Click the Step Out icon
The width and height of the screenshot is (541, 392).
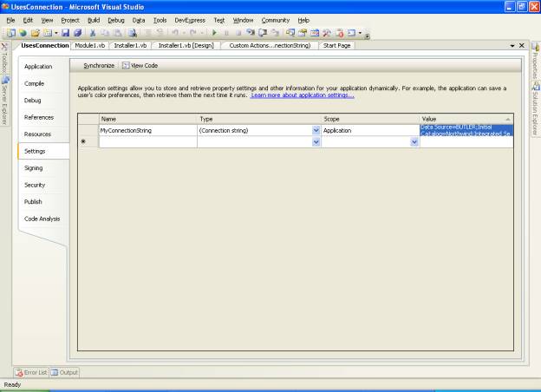pyautogui.click(x=275, y=33)
